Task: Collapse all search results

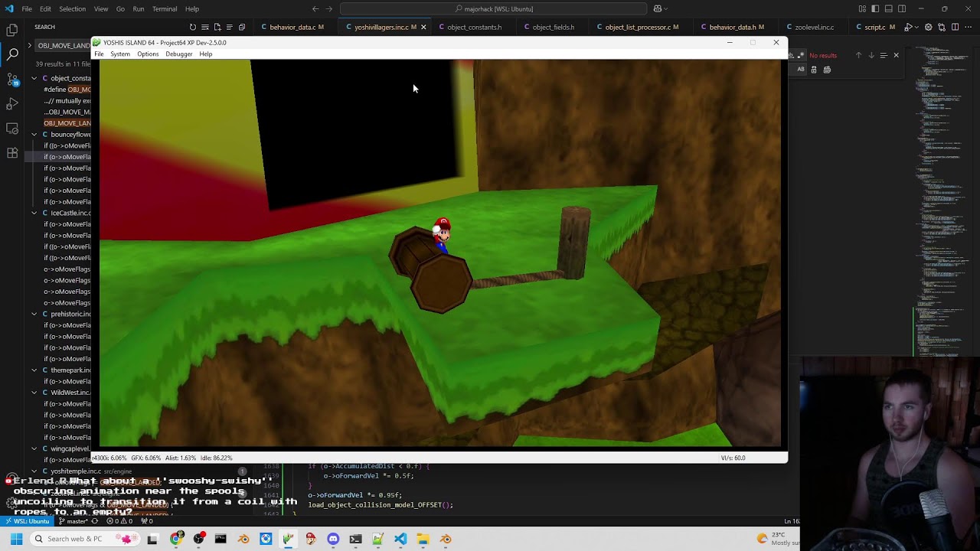Action: (241, 27)
